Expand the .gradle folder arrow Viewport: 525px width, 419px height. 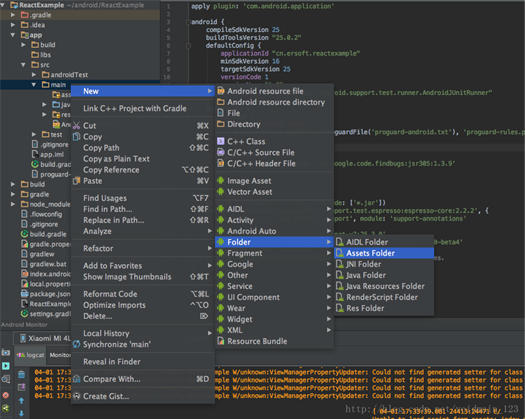pos(13,15)
